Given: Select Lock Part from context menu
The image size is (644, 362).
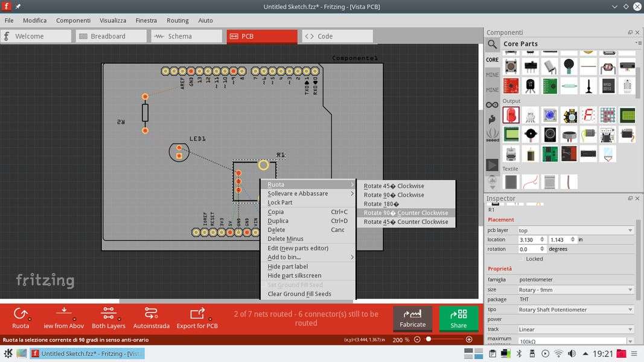Looking at the screenshot, I should point(280,203).
